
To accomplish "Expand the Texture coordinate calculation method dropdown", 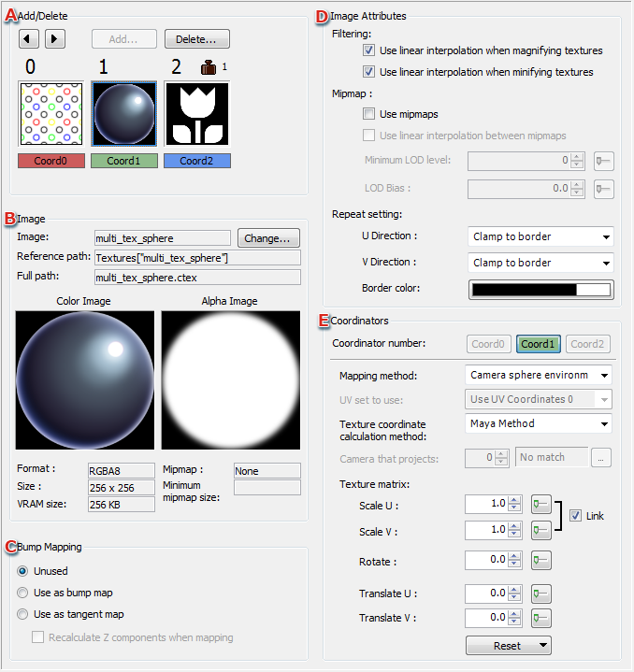I will point(539,423).
